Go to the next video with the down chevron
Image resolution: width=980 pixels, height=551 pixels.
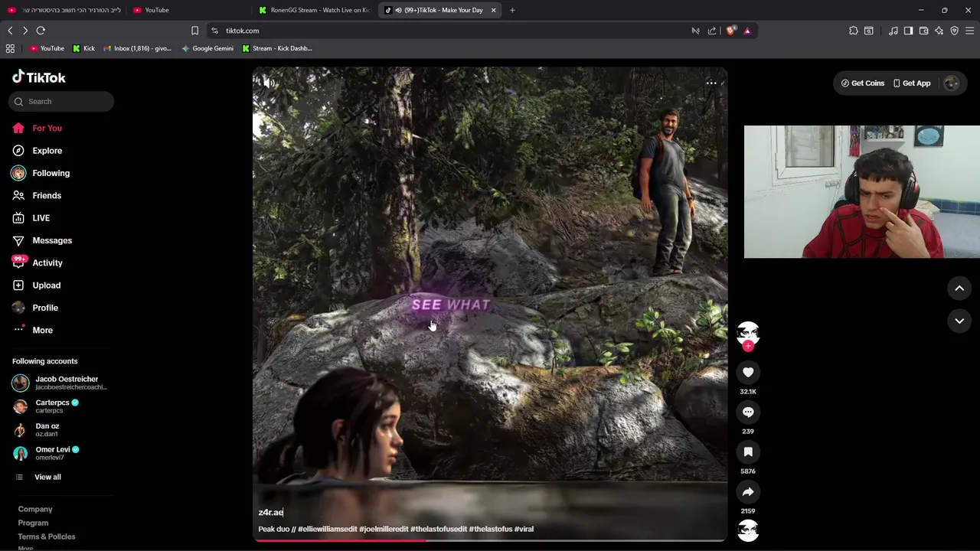(959, 321)
